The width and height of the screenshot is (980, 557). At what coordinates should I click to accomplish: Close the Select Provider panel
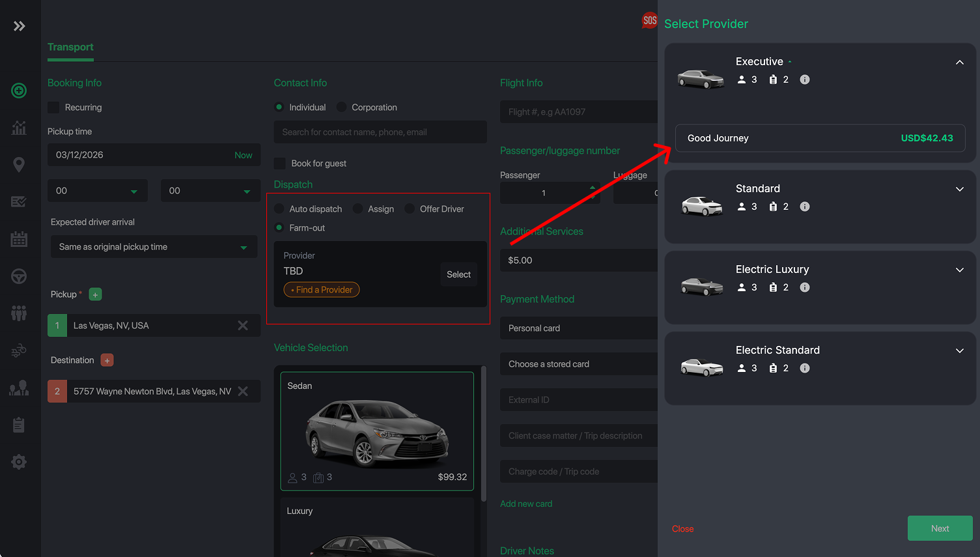coord(682,529)
